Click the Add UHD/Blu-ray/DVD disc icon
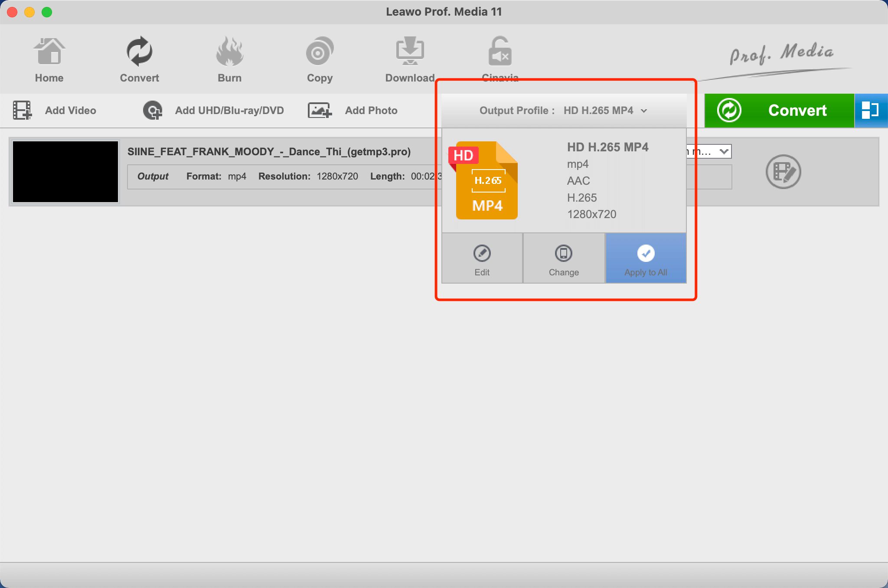 click(x=153, y=110)
